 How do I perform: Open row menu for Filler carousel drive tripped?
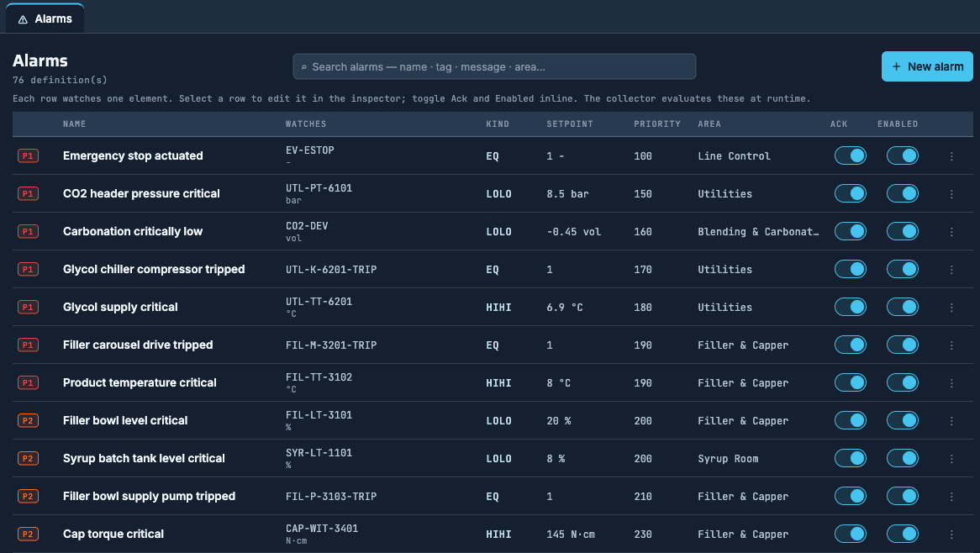point(951,345)
